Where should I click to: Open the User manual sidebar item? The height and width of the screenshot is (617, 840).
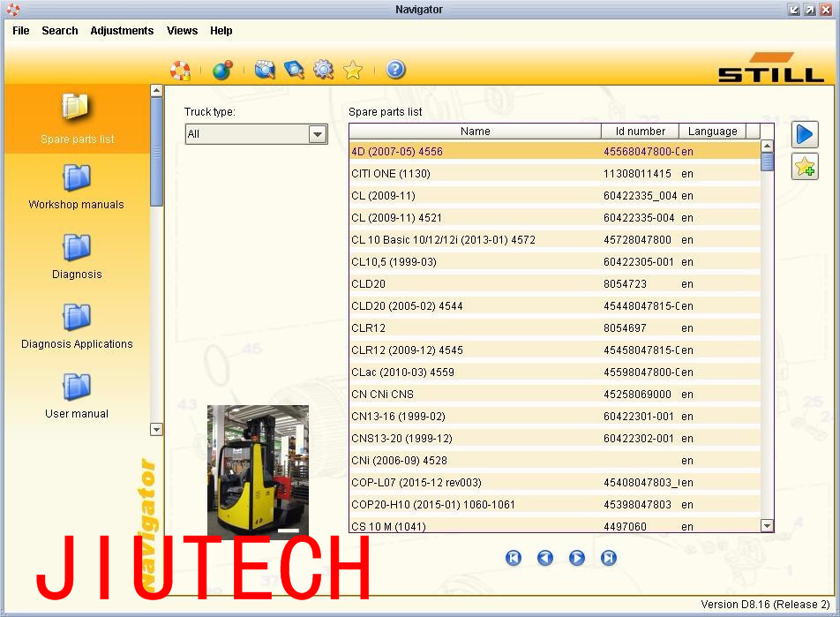(77, 396)
